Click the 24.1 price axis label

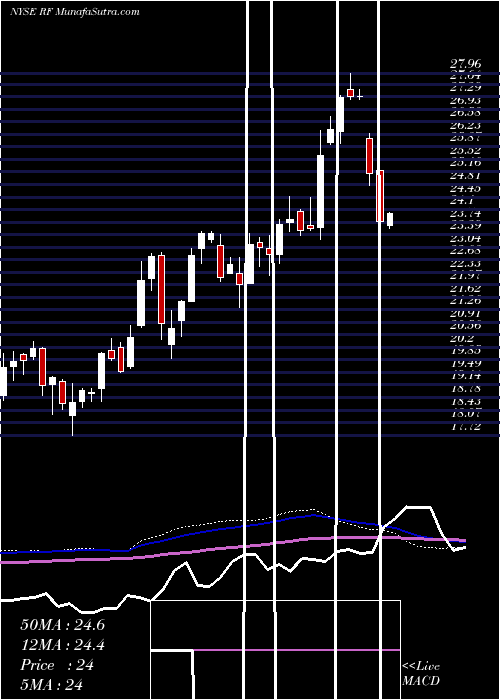point(462,200)
